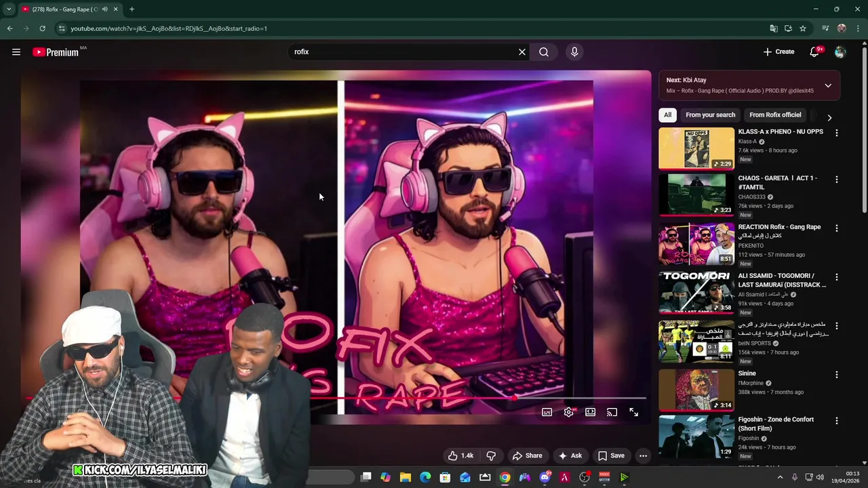This screenshot has height=488, width=868.
Task: Bookmark this tab with star
Action: tap(803, 28)
